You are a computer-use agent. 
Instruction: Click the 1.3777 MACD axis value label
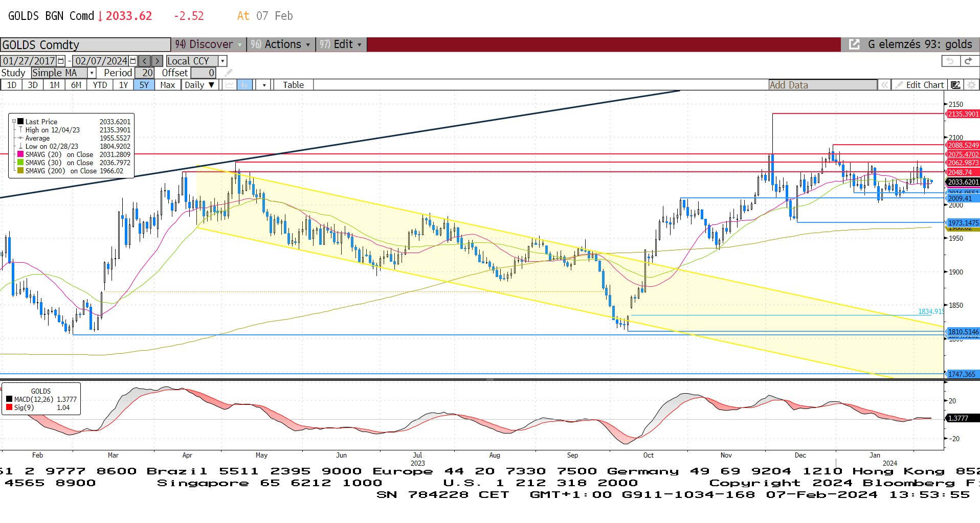963,418
